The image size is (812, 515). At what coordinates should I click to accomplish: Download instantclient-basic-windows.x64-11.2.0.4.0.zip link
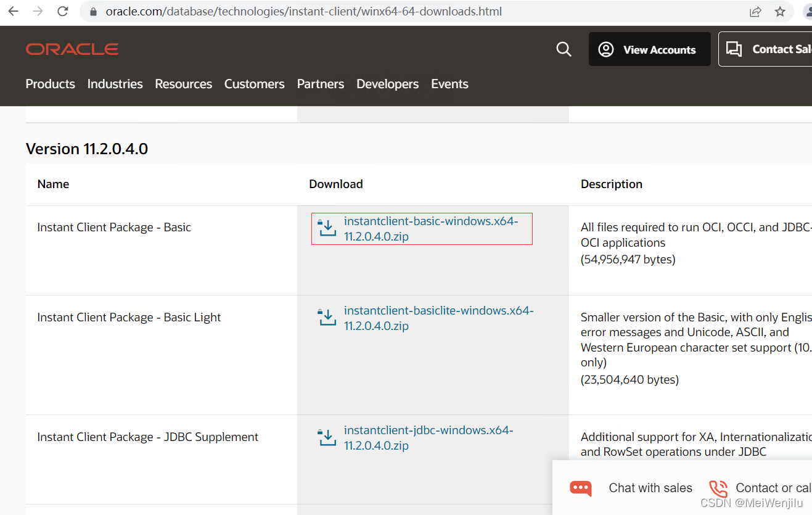tap(431, 229)
